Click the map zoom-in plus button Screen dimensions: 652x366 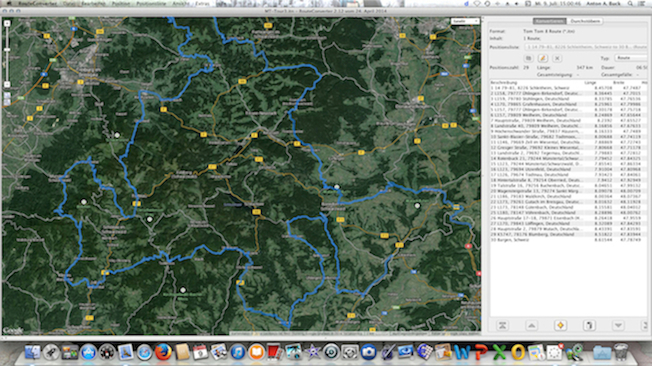pos(7,24)
